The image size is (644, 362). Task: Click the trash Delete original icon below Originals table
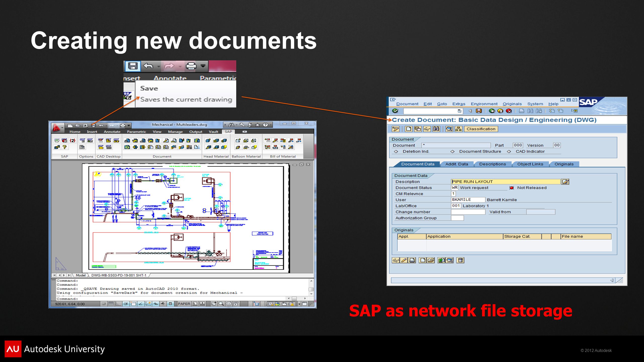(x=460, y=260)
